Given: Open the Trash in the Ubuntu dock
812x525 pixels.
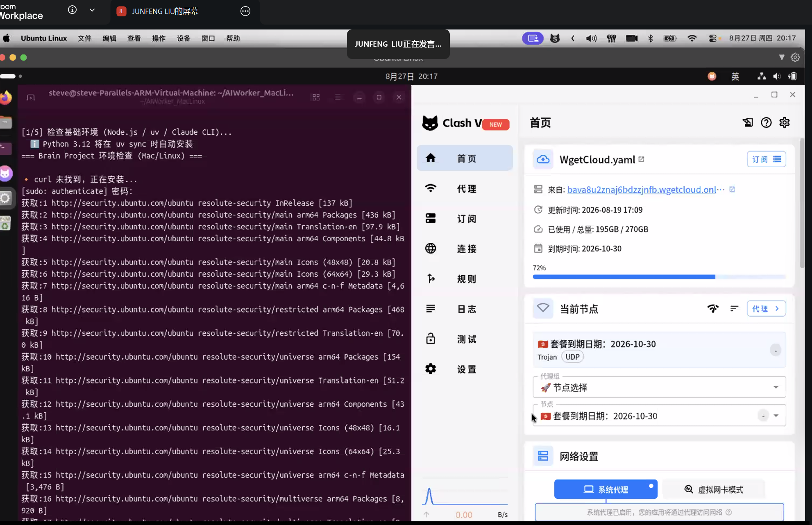Looking at the screenshot, I should [x=5, y=224].
